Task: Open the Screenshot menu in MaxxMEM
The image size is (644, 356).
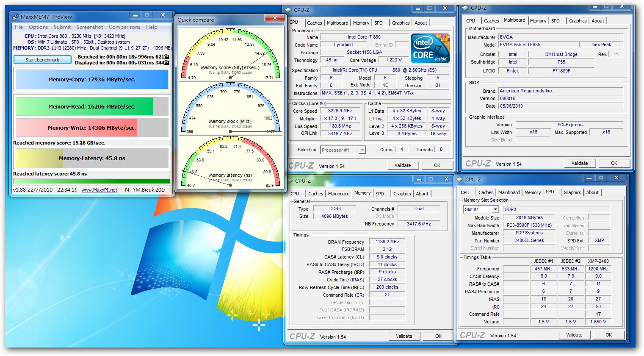Action: (90, 27)
